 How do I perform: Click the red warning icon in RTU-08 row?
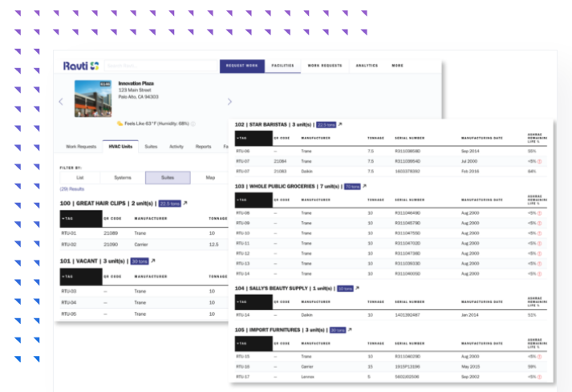pos(540,213)
